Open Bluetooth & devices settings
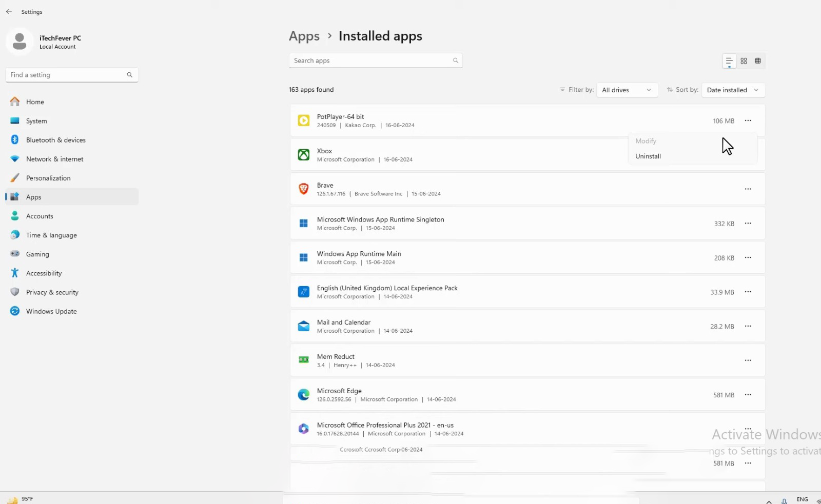Screen dimensions: 821x504 [72, 140]
